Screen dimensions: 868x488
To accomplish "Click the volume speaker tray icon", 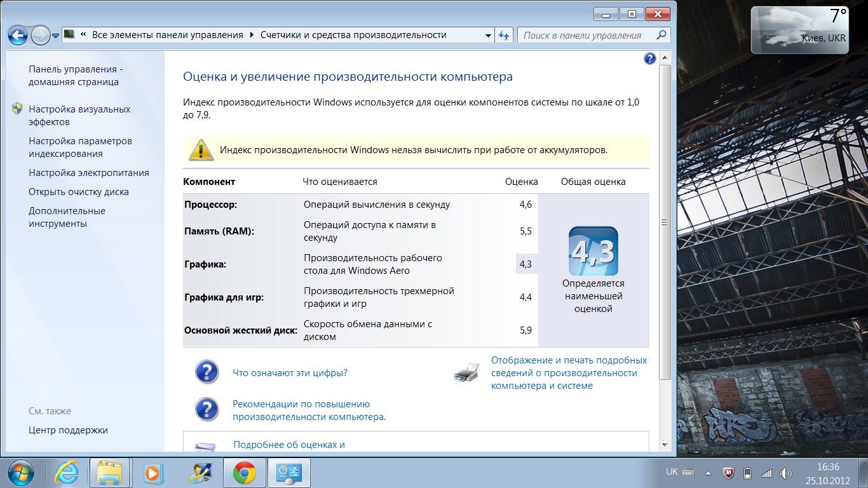I will 786,473.
